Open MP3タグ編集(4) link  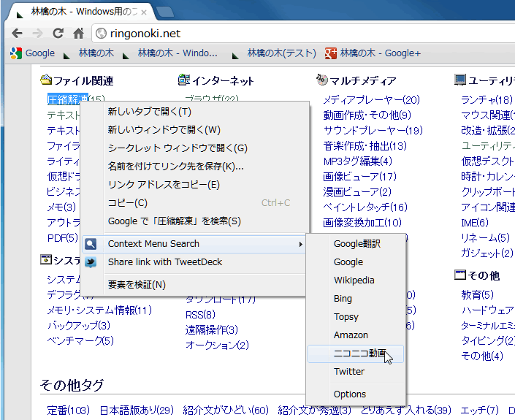click(358, 161)
